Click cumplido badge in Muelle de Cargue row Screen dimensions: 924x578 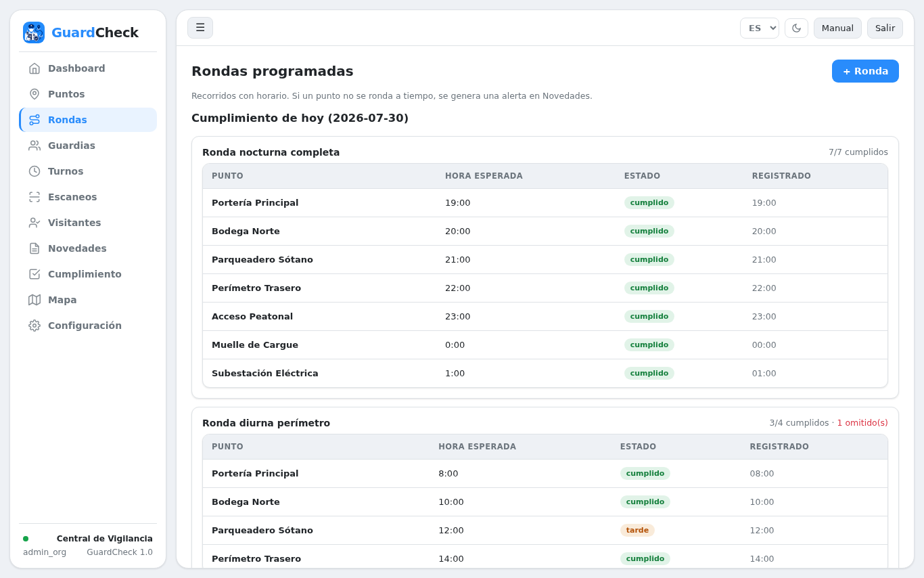pos(649,344)
